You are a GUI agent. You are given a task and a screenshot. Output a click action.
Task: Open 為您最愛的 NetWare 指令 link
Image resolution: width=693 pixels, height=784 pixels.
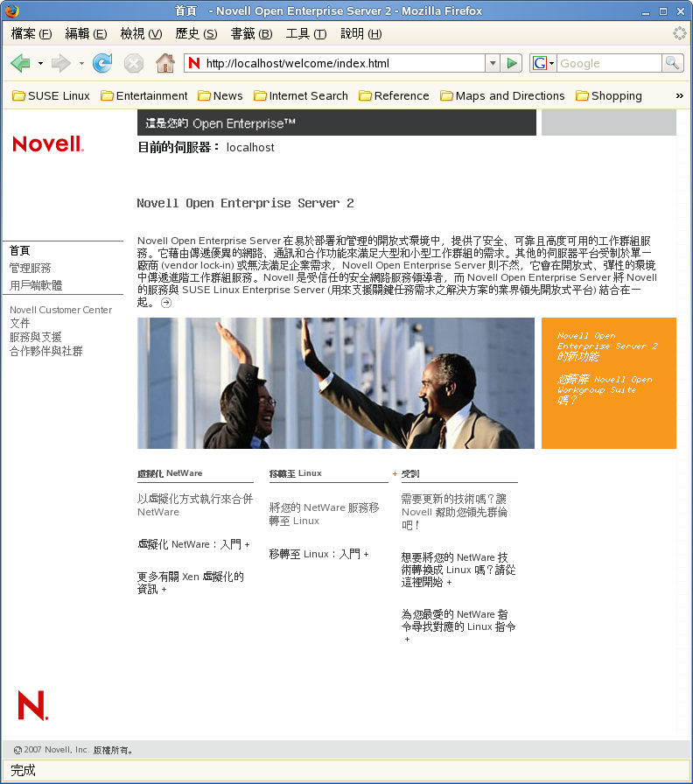(x=458, y=626)
